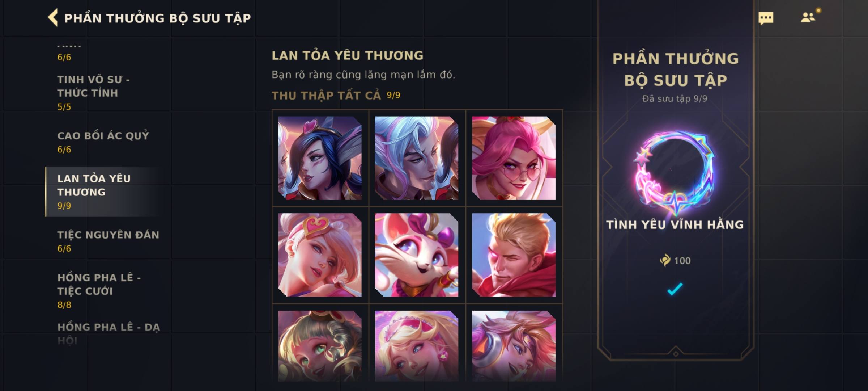The height and width of the screenshot is (391, 868).
Task: Select the heart-headband girl skin thumbnail
Action: pos(320,255)
